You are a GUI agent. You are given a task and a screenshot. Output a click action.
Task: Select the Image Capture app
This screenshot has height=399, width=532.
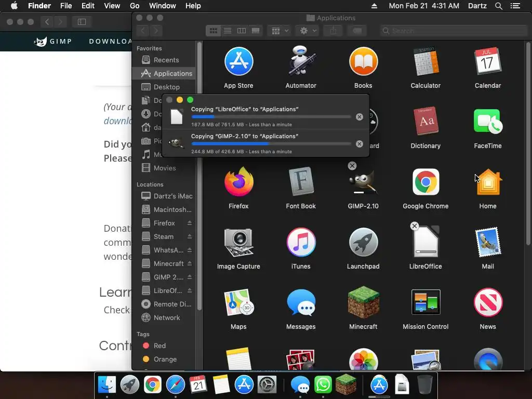pyautogui.click(x=238, y=242)
